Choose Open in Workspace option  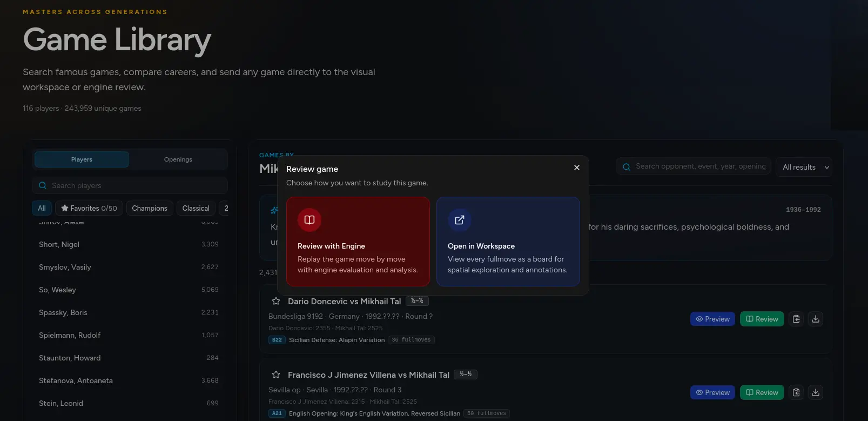[508, 242]
